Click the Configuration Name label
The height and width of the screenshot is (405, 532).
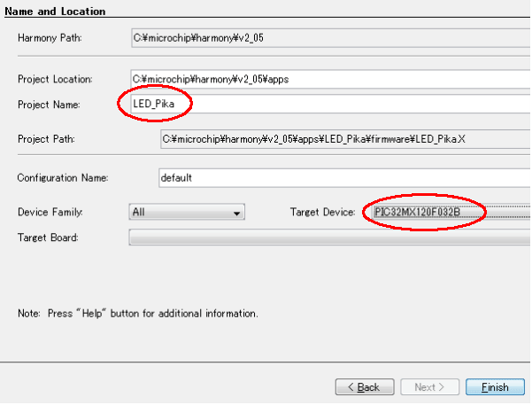pyautogui.click(x=62, y=177)
